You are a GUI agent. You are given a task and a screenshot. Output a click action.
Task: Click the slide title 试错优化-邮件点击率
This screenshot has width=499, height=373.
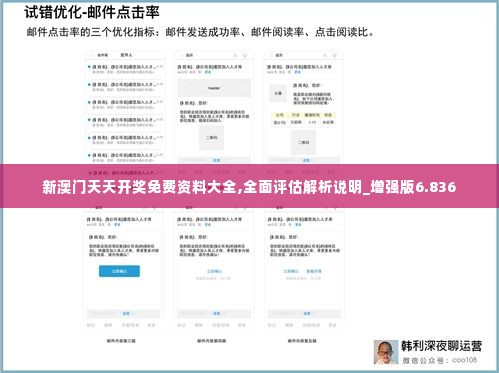[x=92, y=12]
